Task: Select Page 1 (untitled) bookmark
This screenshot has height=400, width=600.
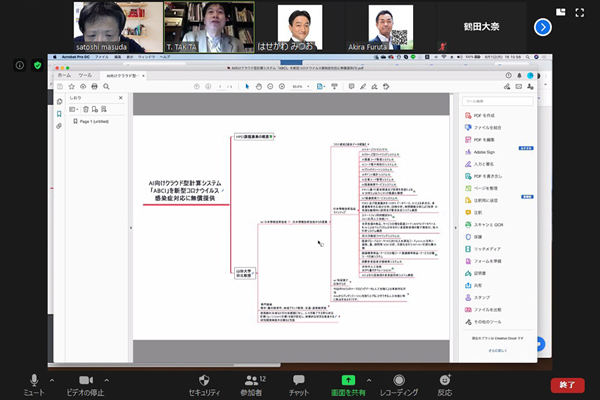Action: coord(94,121)
